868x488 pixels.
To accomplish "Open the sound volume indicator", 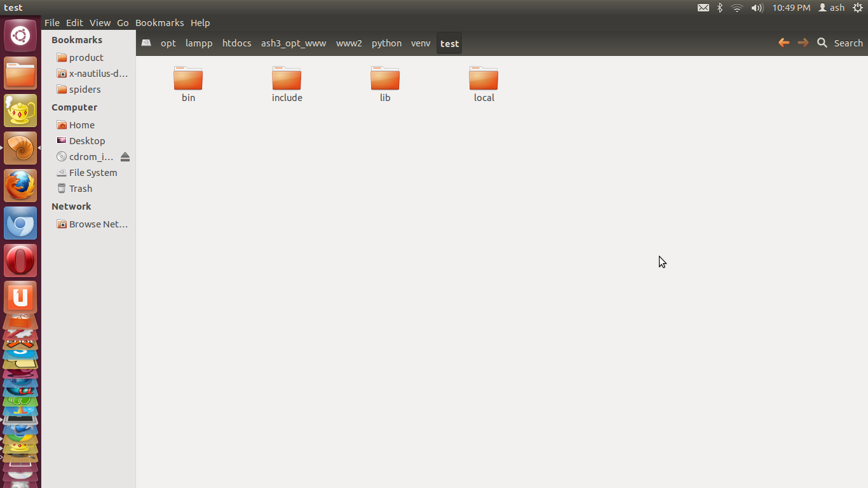I will (x=757, y=8).
